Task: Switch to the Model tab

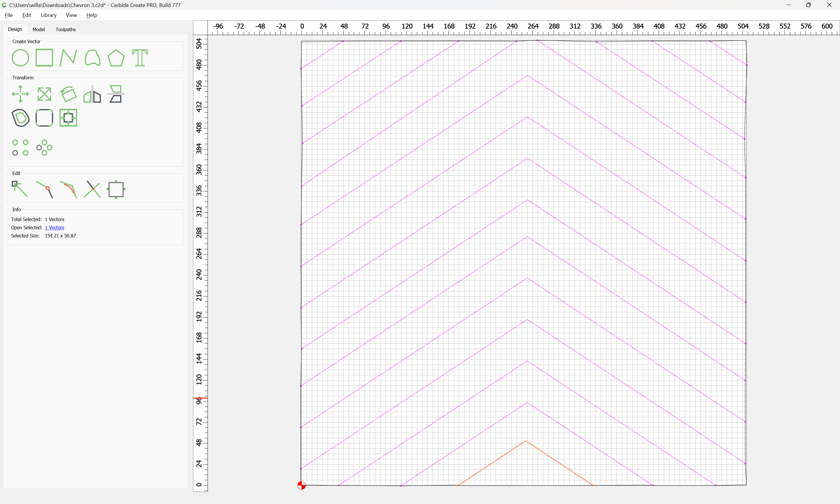Action: (x=39, y=29)
